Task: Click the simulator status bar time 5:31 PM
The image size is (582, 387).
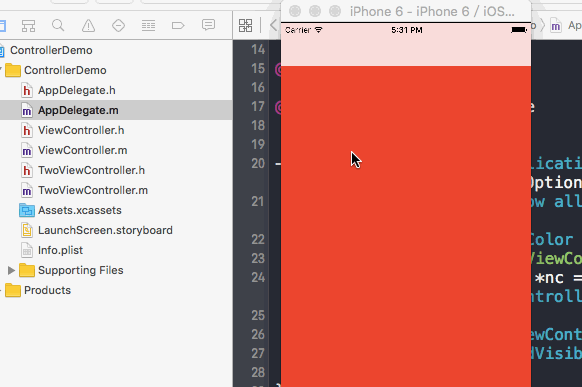Action: [x=407, y=30]
